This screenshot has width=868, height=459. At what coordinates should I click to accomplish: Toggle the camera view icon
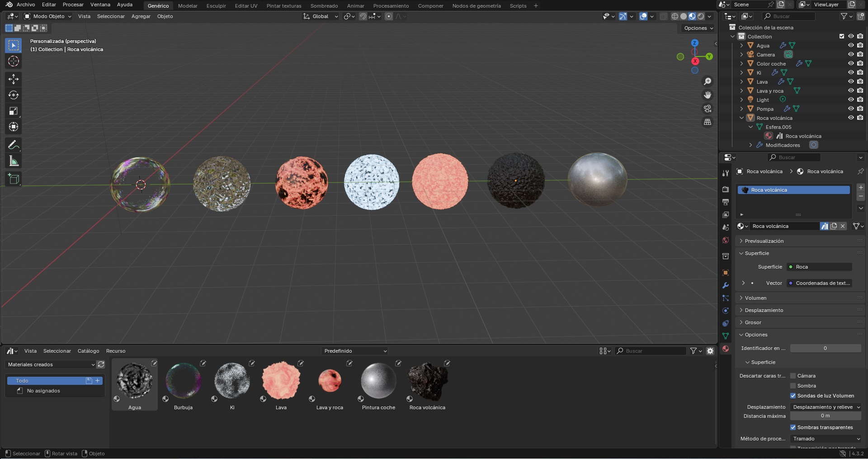708,109
